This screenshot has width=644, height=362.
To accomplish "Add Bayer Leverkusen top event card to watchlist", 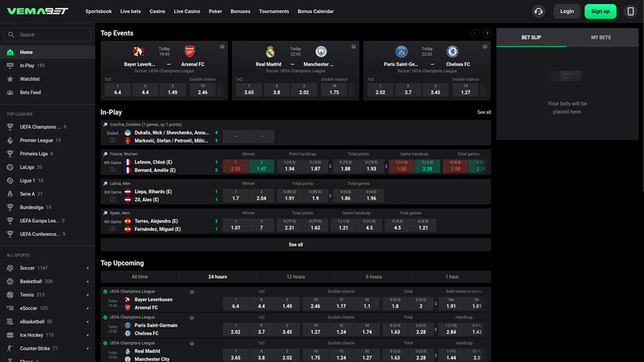I will pyautogui.click(x=222, y=46).
